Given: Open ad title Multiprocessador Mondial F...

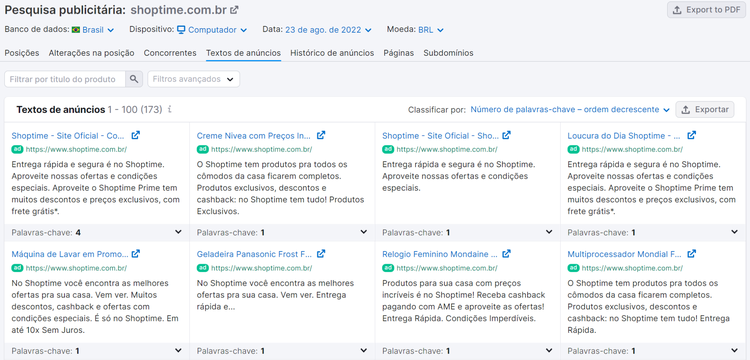Looking at the screenshot, I should 625,254.
